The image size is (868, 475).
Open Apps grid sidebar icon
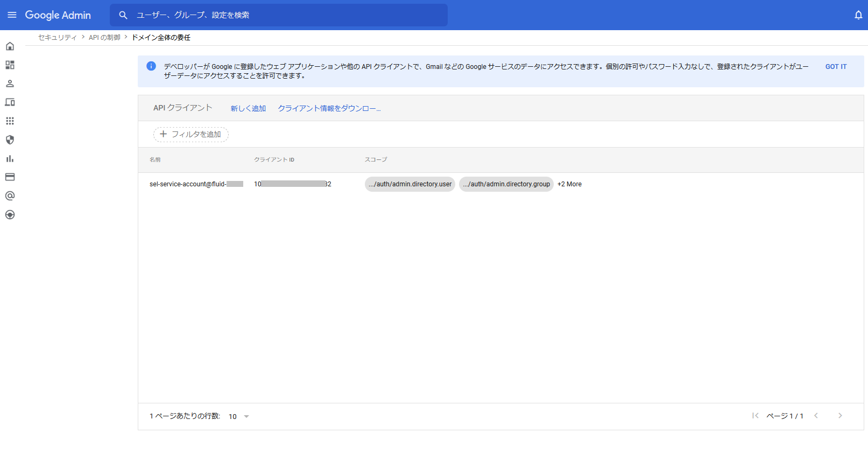pos(10,121)
